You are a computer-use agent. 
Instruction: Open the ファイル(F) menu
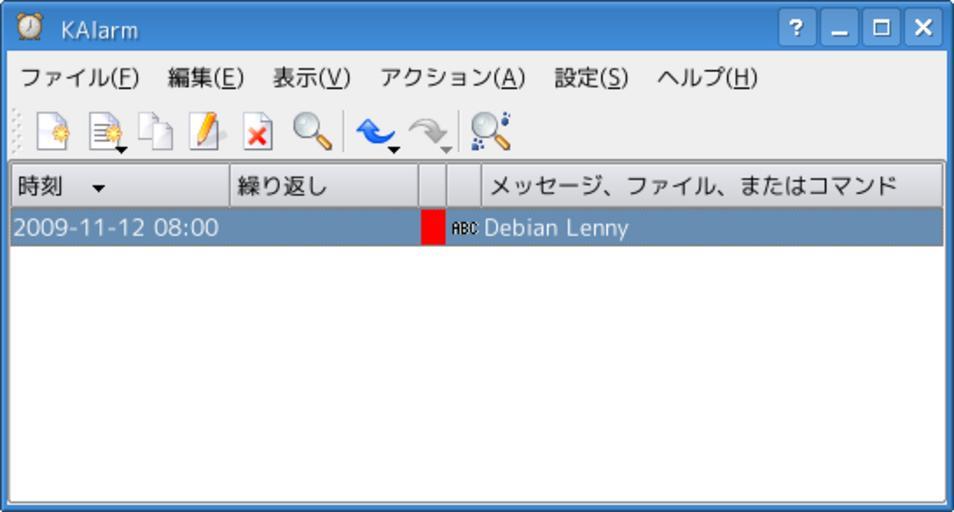coord(80,78)
